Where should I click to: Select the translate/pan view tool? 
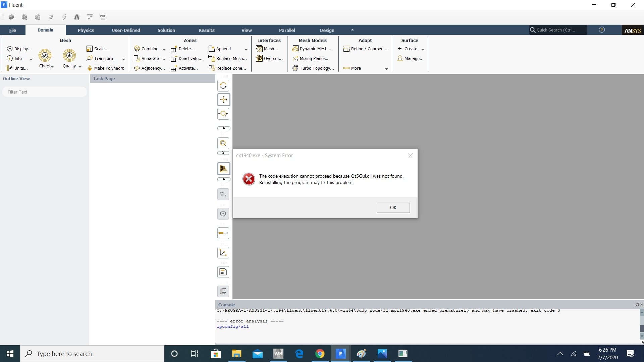(x=223, y=100)
